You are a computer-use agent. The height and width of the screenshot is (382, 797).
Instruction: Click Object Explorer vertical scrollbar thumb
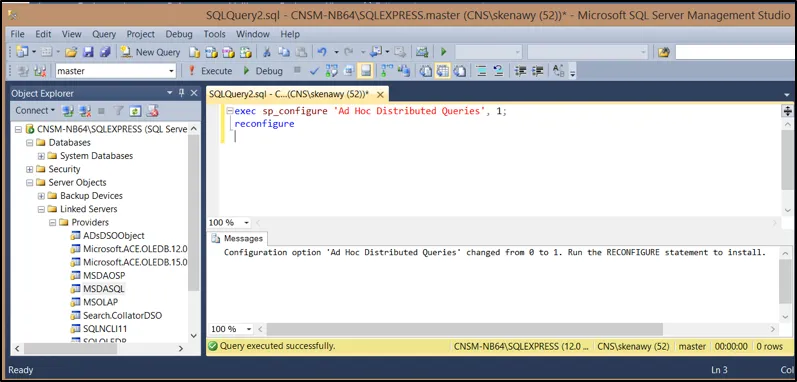pyautogui.click(x=193, y=213)
